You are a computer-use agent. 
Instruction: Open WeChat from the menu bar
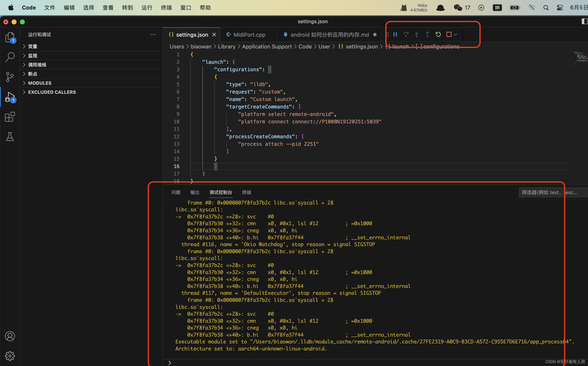click(x=458, y=7)
